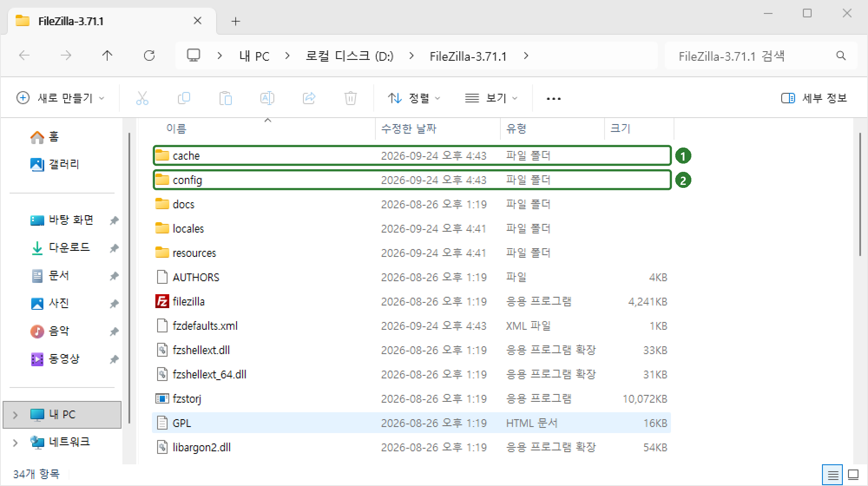Select the fzdefaults.xml file
Image resolution: width=868 pixels, height=486 pixels.
pyautogui.click(x=411, y=325)
